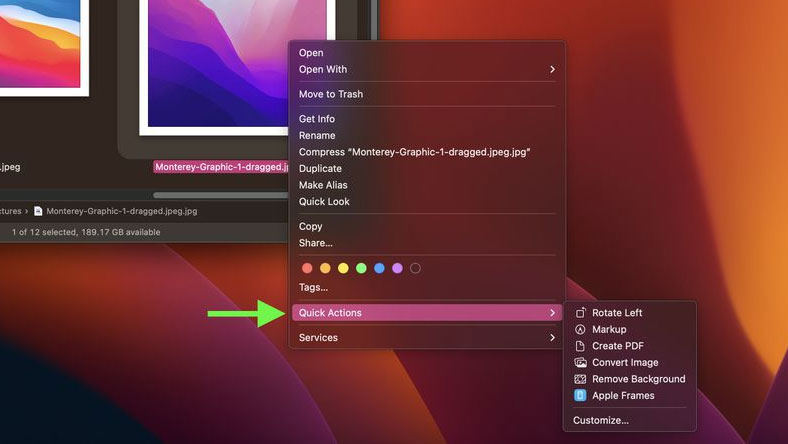Click the blue Apple Frames icon
This screenshot has height=444, width=788.
(x=580, y=395)
